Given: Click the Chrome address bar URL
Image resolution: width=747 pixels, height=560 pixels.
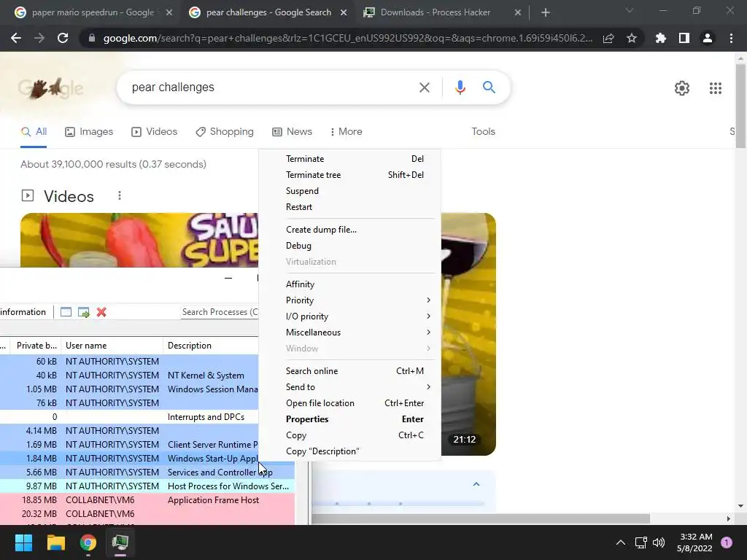Looking at the screenshot, I should click(x=348, y=38).
